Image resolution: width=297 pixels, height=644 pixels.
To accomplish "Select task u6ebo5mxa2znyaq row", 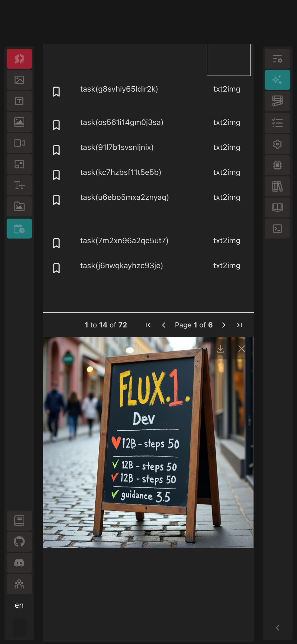I will tap(124, 197).
